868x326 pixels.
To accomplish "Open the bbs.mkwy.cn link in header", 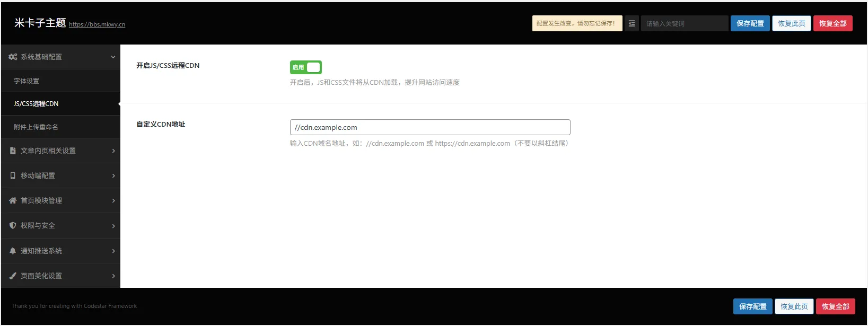I will click(x=97, y=24).
